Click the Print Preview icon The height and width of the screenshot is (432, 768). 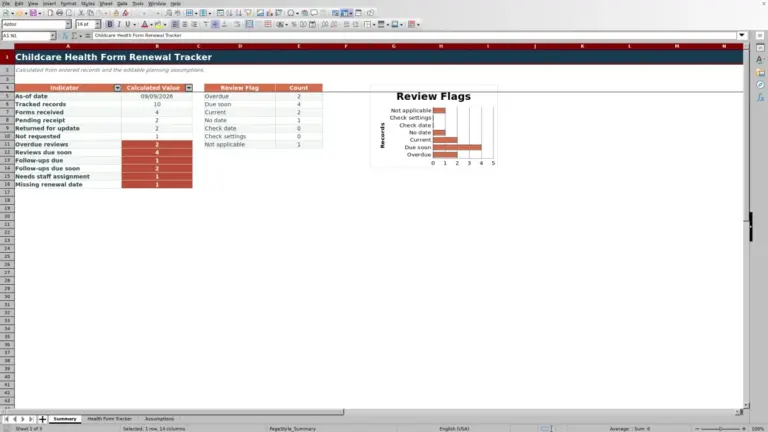coord(69,13)
